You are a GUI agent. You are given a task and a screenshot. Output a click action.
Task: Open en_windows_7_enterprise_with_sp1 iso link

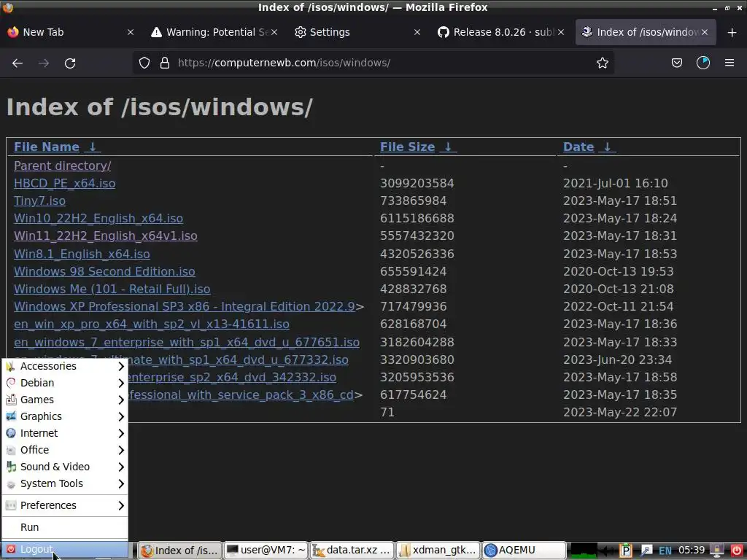coord(187,342)
